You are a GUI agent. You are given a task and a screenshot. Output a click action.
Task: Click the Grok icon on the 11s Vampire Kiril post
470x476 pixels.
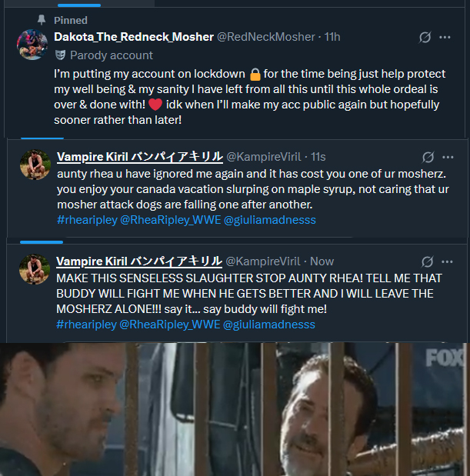point(428,157)
